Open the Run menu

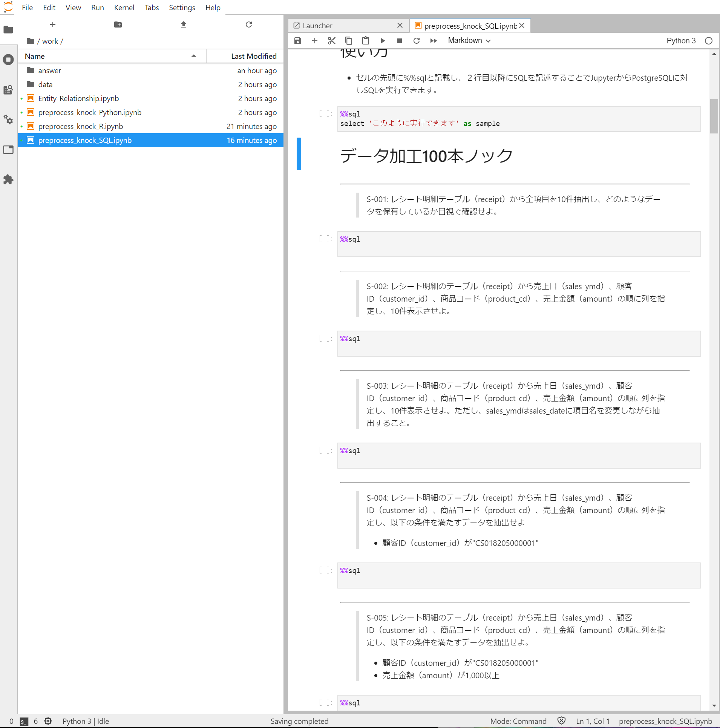coord(98,8)
